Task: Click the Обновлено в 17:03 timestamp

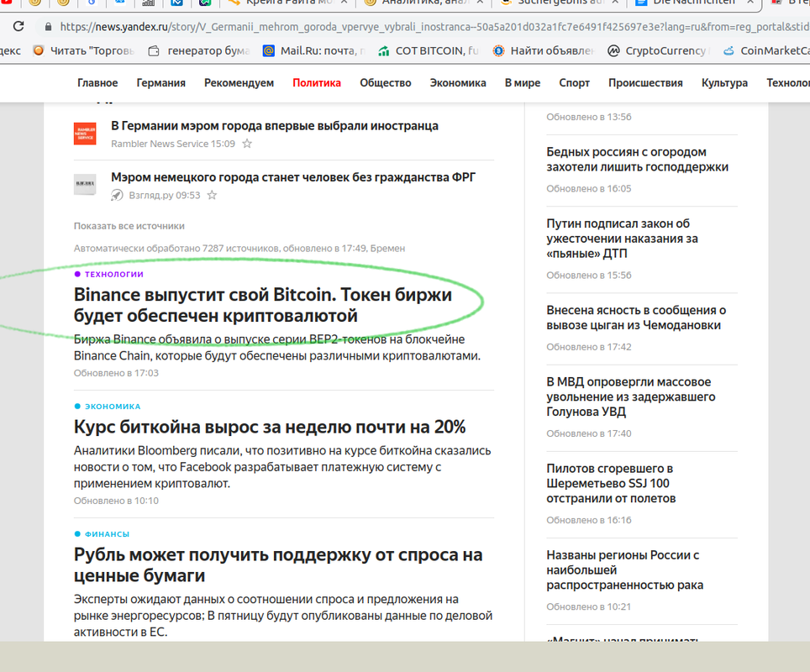Action: pos(116,373)
